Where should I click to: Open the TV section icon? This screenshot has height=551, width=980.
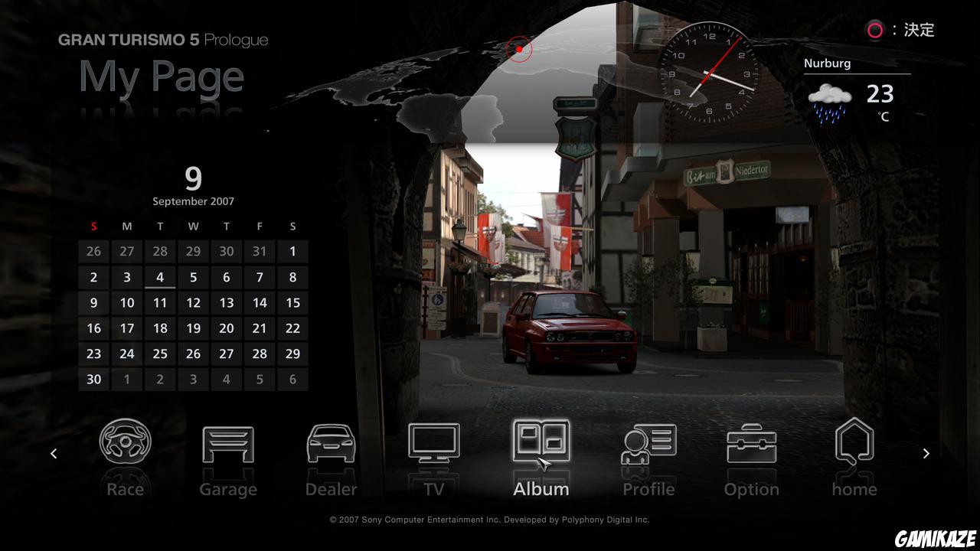coord(434,442)
